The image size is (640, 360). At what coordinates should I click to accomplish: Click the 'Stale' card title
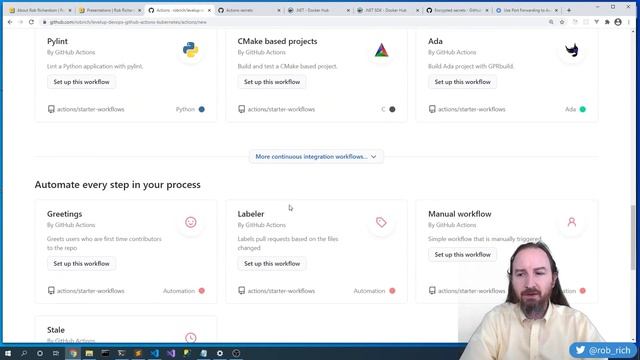[x=56, y=330]
